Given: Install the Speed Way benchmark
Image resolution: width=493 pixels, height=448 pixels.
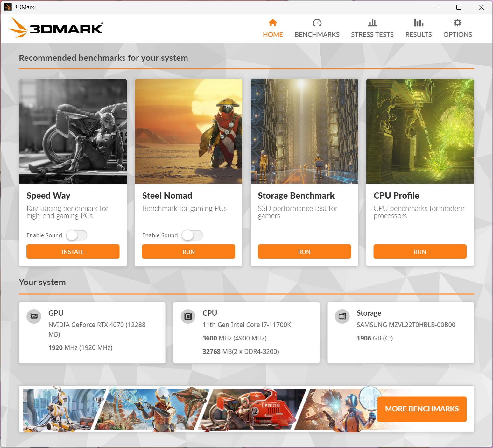Looking at the screenshot, I should [73, 252].
